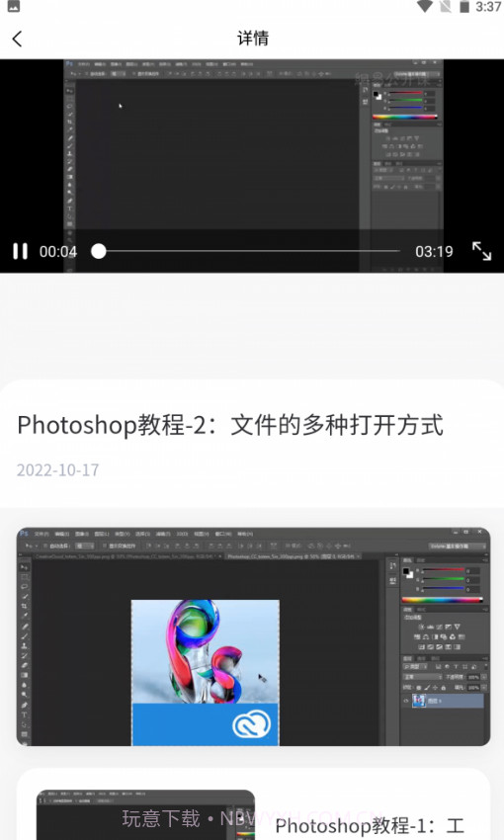
Task: Open the large Photoshop screenshot image
Action: pyautogui.click(x=253, y=636)
